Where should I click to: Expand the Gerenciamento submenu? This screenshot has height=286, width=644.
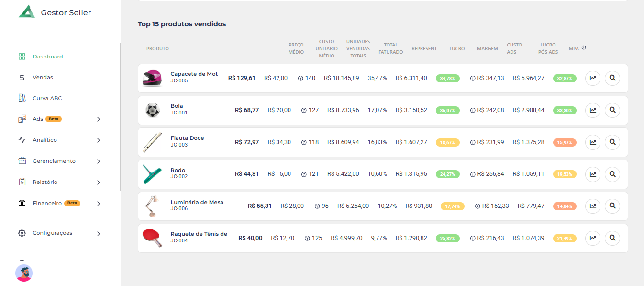99,161
